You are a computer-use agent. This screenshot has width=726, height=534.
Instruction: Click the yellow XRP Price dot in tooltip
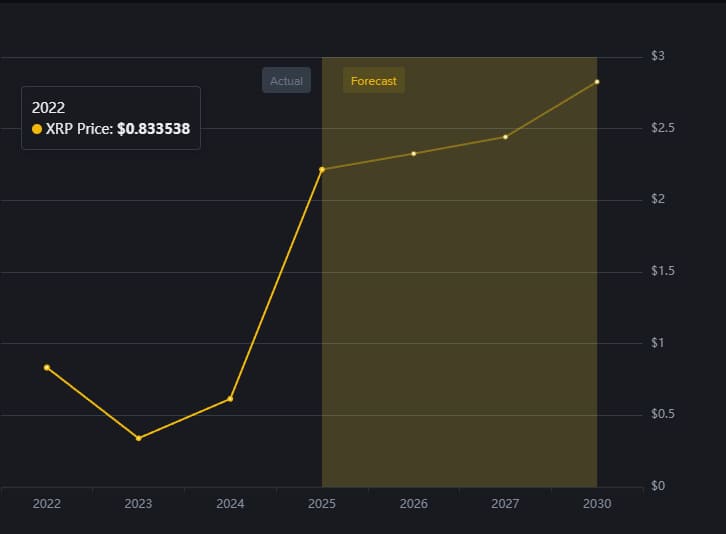[x=37, y=129]
